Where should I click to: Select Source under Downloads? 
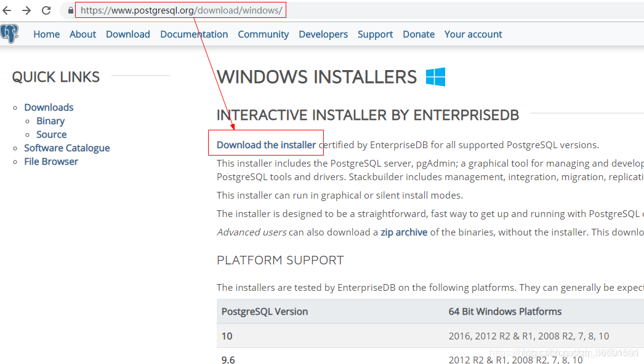point(51,134)
